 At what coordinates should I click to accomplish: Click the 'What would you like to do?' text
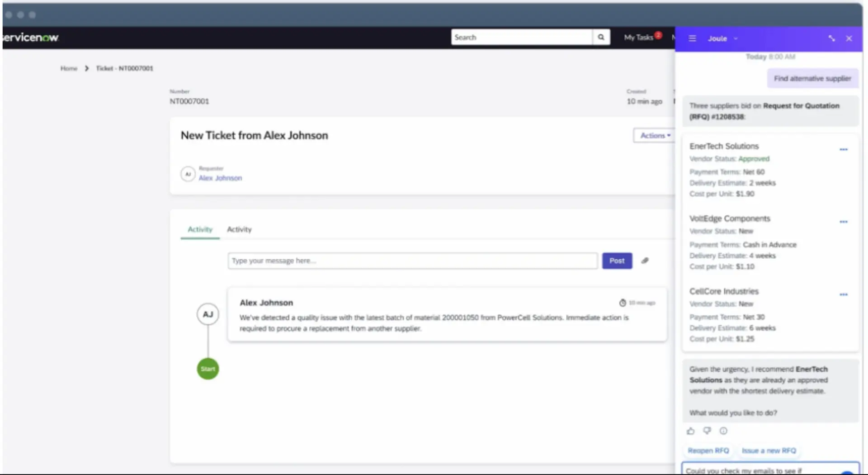pyautogui.click(x=733, y=413)
